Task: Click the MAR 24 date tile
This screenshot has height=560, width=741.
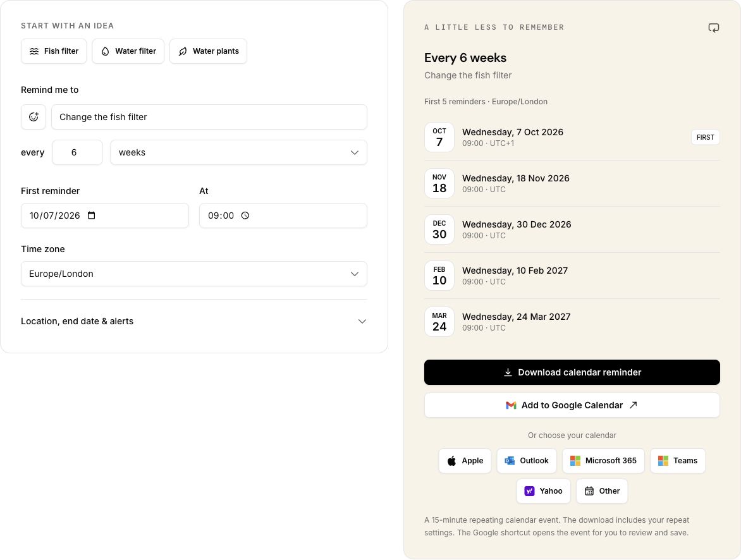Action: 439,321
